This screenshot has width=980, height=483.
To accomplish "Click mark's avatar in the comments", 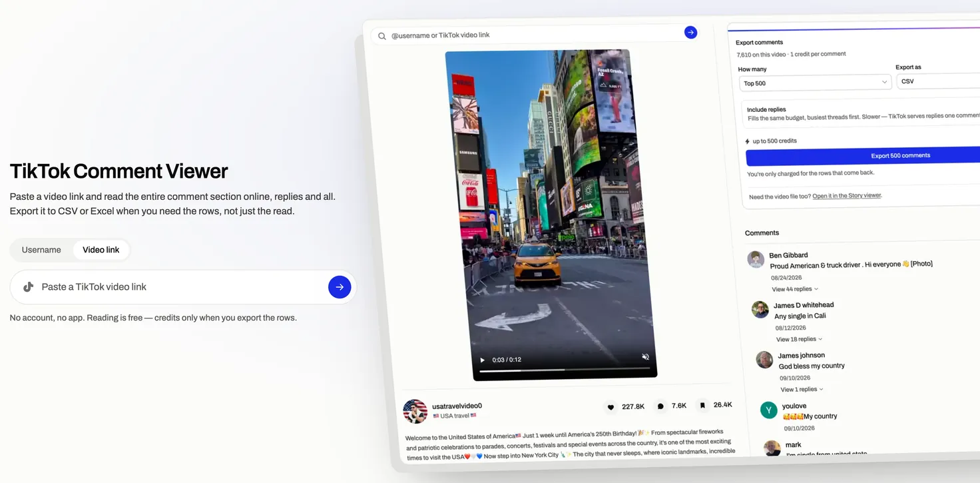I will [772, 448].
